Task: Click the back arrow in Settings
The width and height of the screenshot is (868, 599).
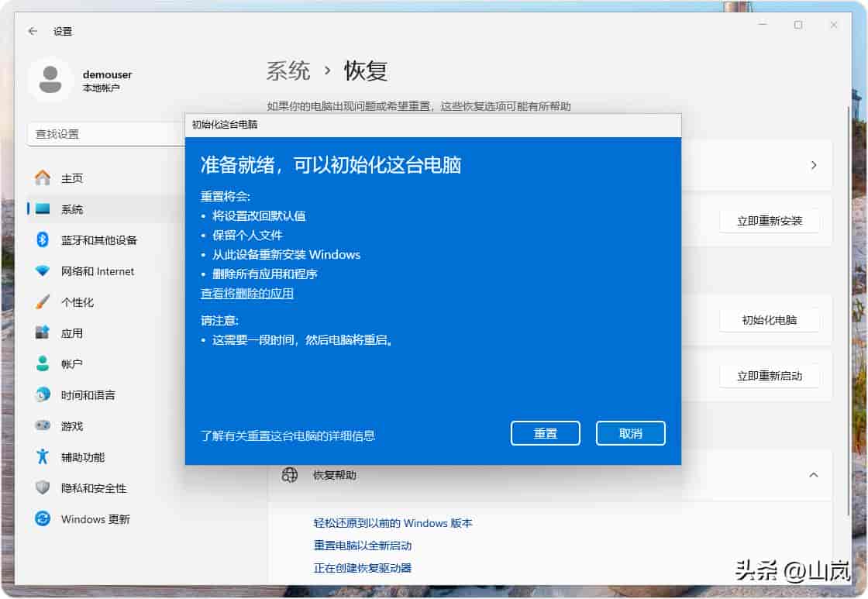Action: pyautogui.click(x=33, y=31)
